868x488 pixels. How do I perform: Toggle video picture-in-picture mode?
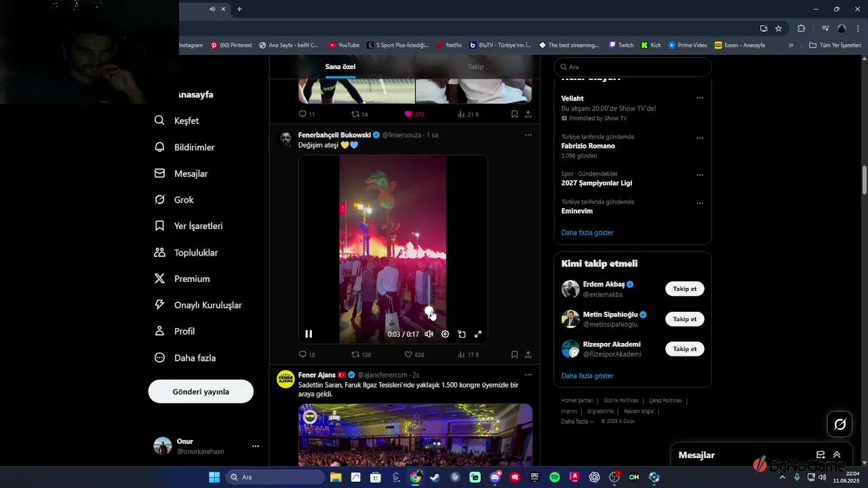(x=462, y=334)
